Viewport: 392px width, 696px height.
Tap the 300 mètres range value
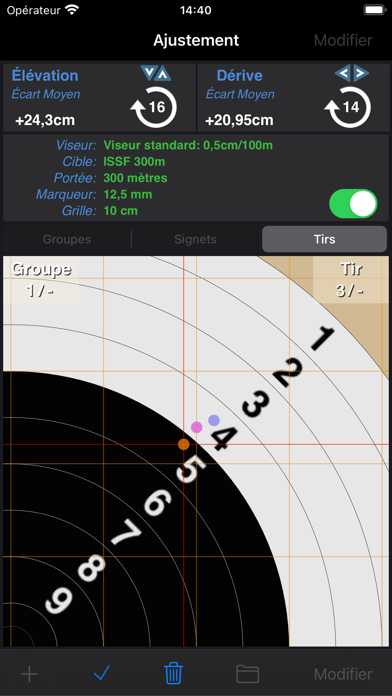pyautogui.click(x=135, y=178)
